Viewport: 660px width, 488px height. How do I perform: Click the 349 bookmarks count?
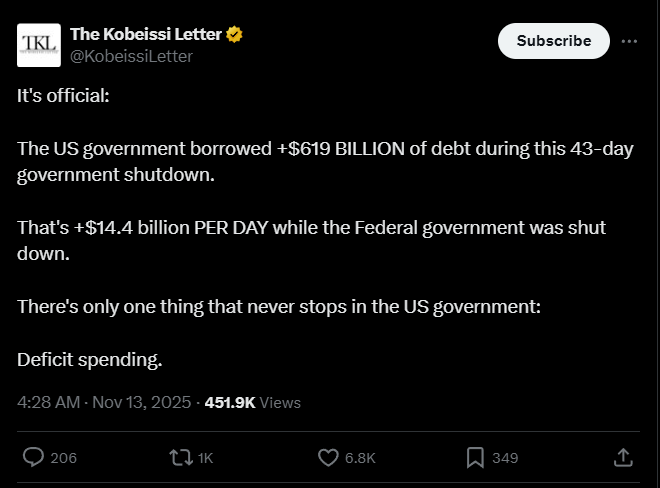pos(505,458)
